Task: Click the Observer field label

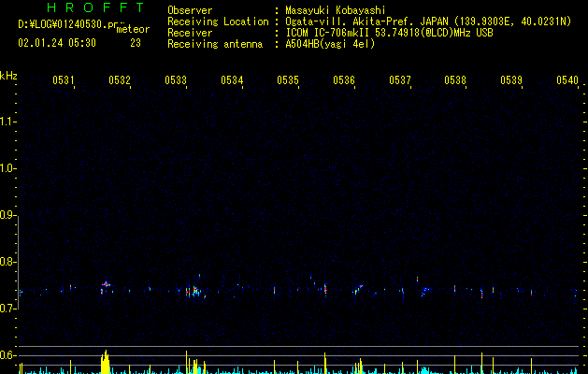Action: point(190,10)
